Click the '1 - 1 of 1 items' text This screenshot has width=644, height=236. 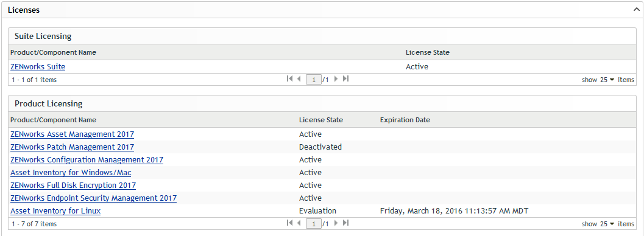(x=34, y=80)
